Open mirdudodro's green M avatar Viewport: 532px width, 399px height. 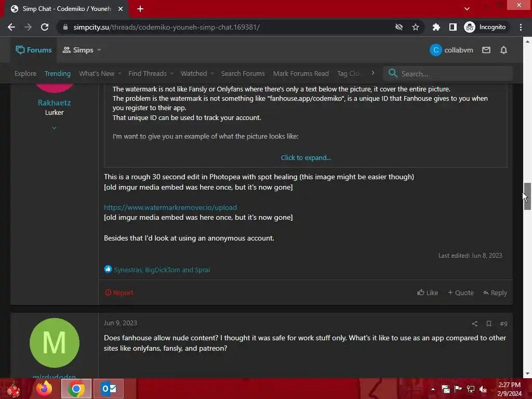coord(55,343)
